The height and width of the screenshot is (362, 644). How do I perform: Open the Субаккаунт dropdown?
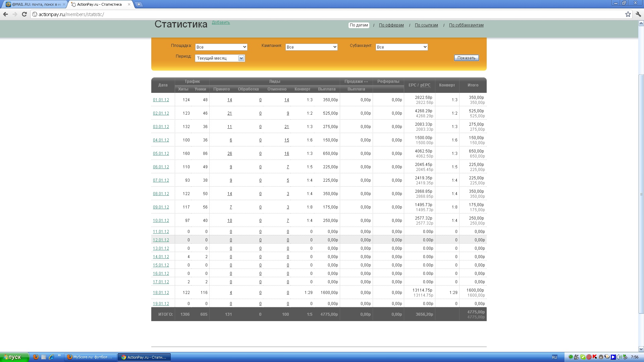401,47
